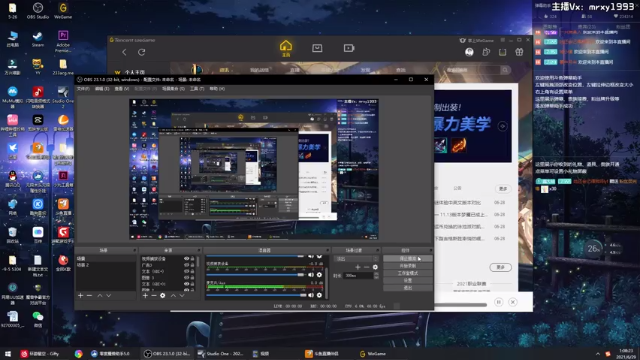This screenshot has width=640, height=360.
Task: Click WeGame back arrow
Action: point(124,52)
